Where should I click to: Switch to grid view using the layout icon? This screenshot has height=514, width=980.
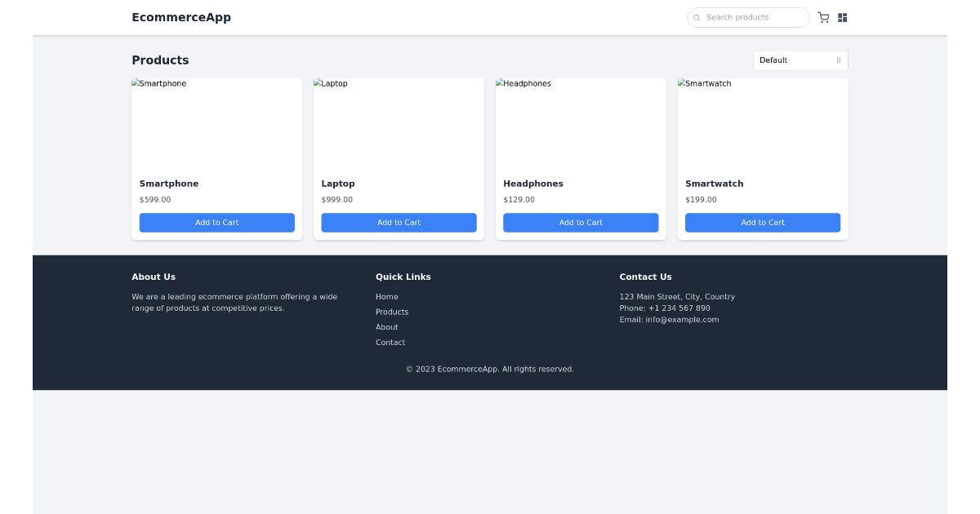(842, 17)
